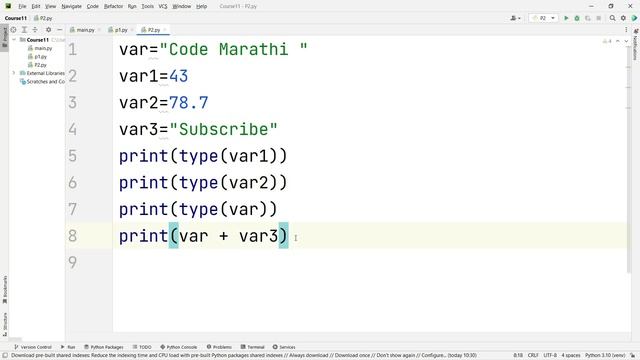Image resolution: width=640 pixels, height=360 pixels.
Task: Click 4 spaces indent setting
Action: pos(571,356)
